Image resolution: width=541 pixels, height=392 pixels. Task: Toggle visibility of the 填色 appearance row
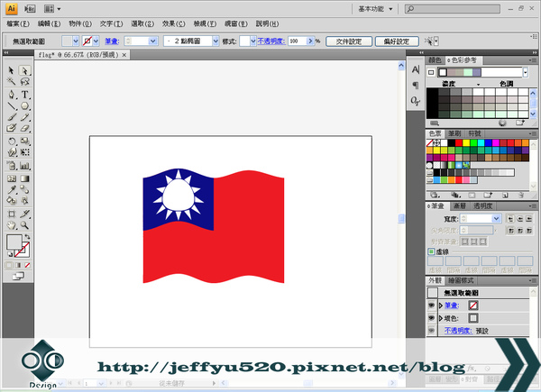tap(431, 318)
